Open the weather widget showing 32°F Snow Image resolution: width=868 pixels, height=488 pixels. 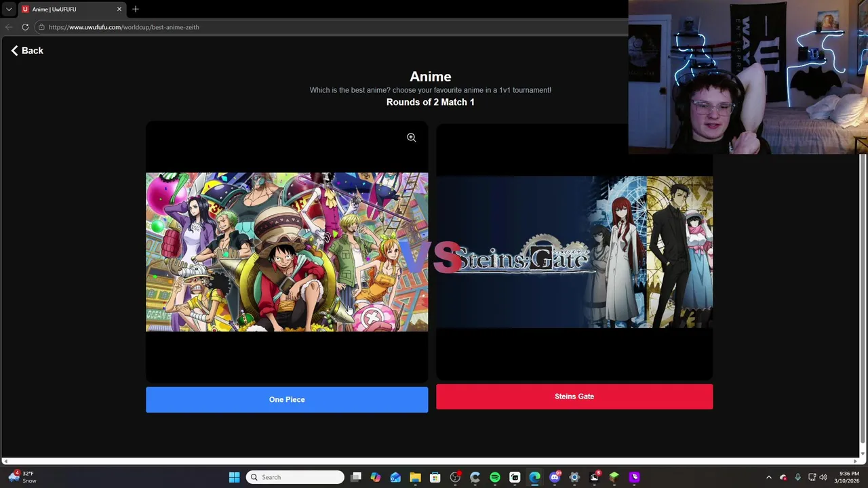22,477
